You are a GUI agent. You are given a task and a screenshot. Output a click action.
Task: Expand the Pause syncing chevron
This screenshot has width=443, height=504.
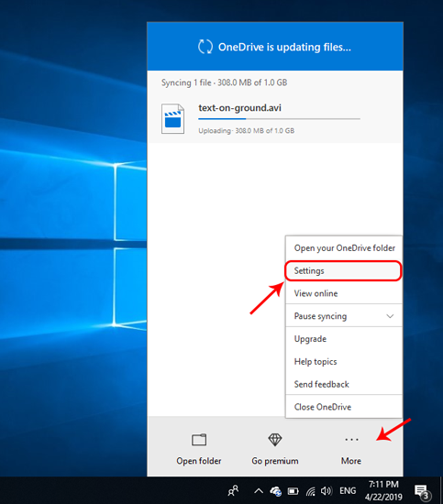tap(390, 316)
